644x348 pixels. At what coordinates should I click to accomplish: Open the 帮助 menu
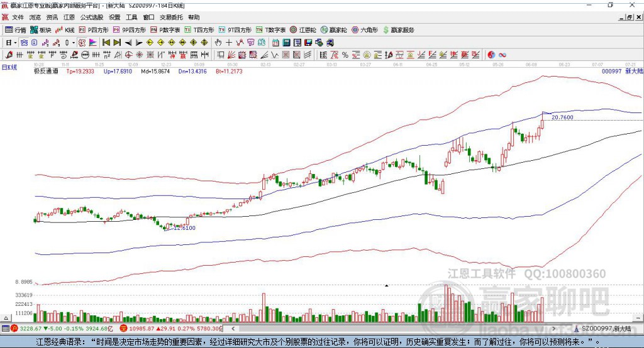click(194, 17)
